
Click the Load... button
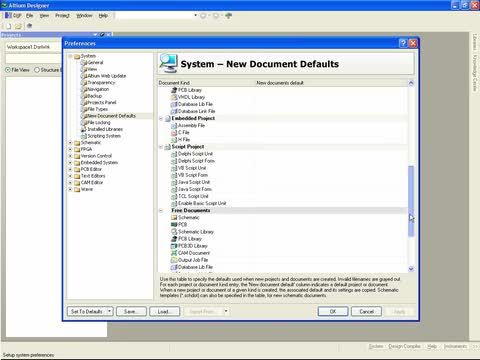click(165, 311)
